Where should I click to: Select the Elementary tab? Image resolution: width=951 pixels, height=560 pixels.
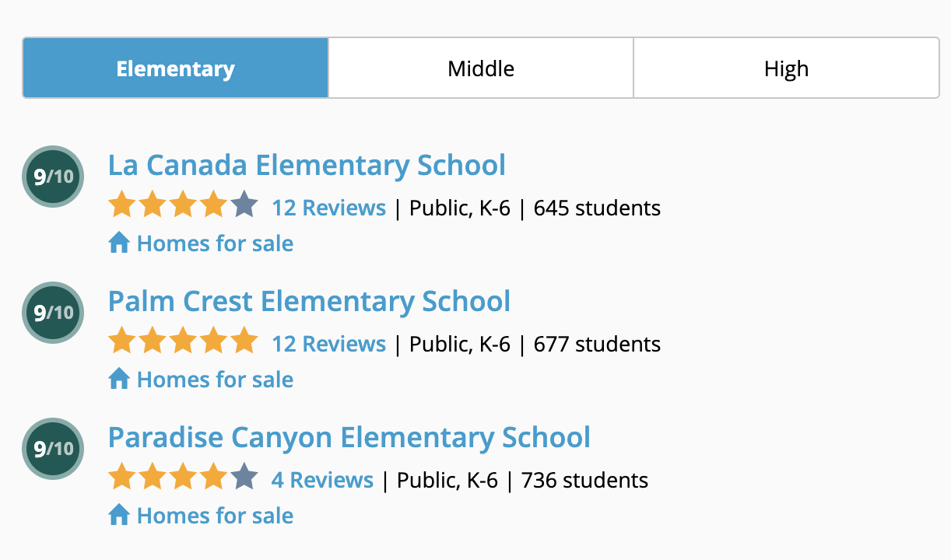pyautogui.click(x=176, y=68)
